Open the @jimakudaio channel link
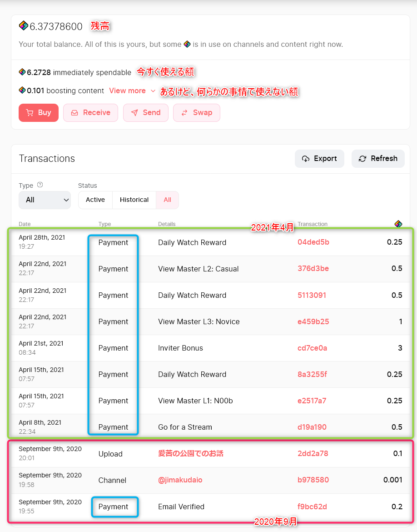The image size is (417, 532). [x=180, y=480]
